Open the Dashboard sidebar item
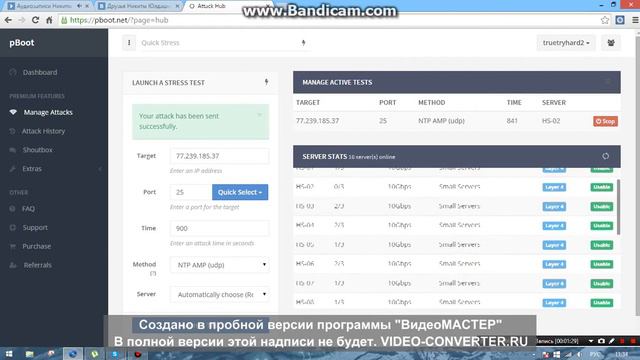The height and width of the screenshot is (360, 640). (40, 72)
